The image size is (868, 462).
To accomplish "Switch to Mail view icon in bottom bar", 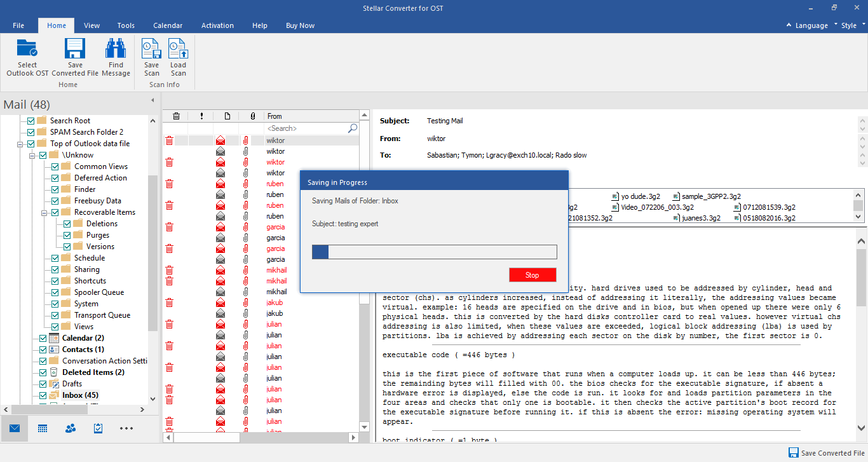I will click(x=15, y=428).
